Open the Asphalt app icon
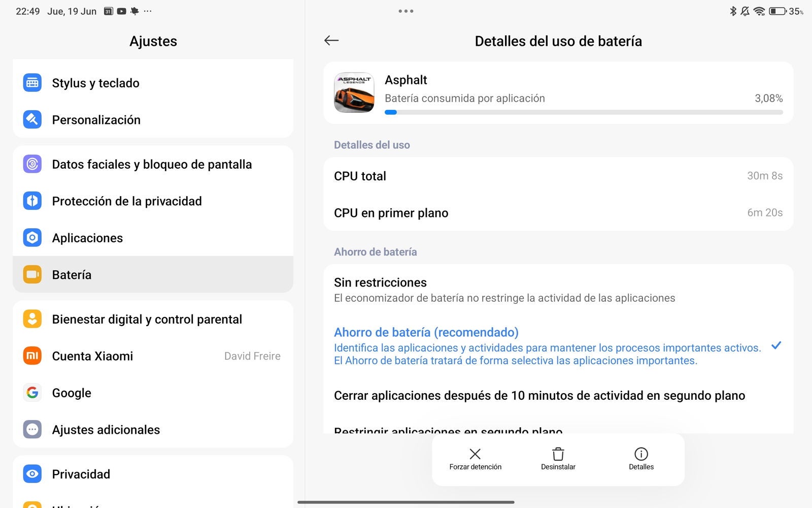 (354, 92)
